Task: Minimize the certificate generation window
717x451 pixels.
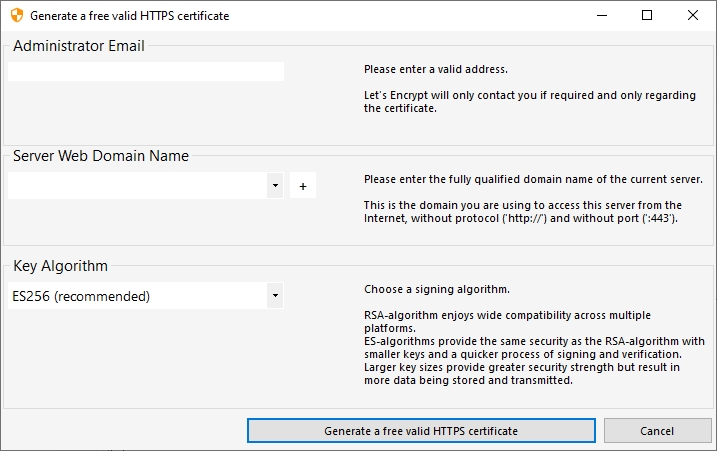Action: point(601,16)
